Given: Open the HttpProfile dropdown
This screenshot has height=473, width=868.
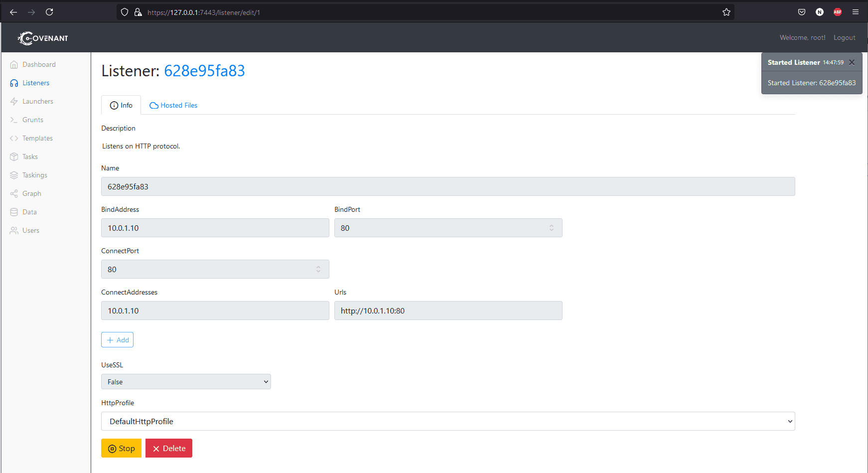Looking at the screenshot, I should tap(448, 421).
